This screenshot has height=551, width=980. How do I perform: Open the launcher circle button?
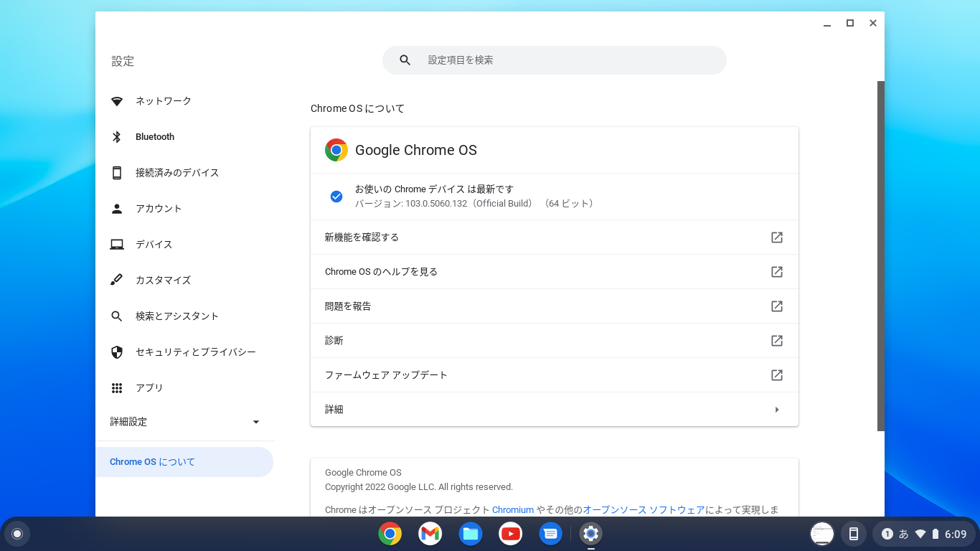pos(17,534)
